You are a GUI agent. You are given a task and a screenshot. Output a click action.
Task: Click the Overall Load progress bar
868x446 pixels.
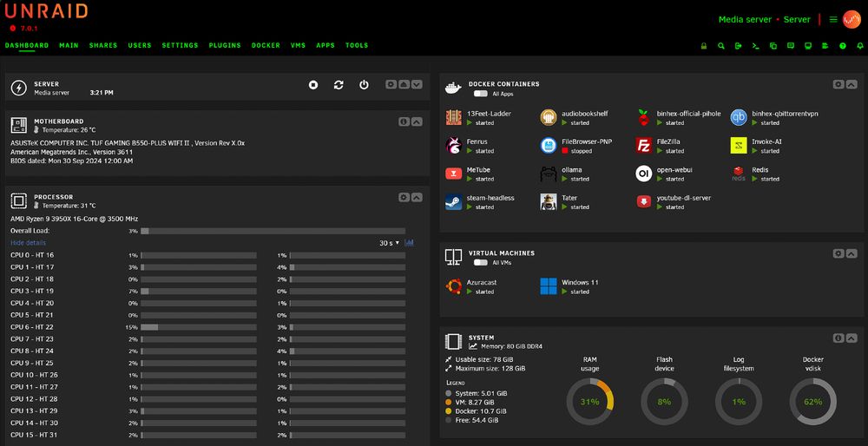(273, 231)
